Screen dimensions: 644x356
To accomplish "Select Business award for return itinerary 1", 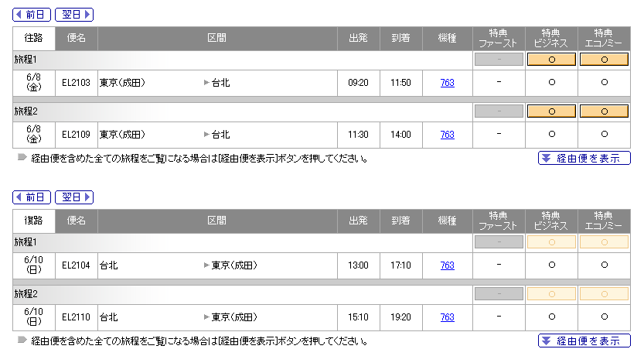I will point(551,242).
